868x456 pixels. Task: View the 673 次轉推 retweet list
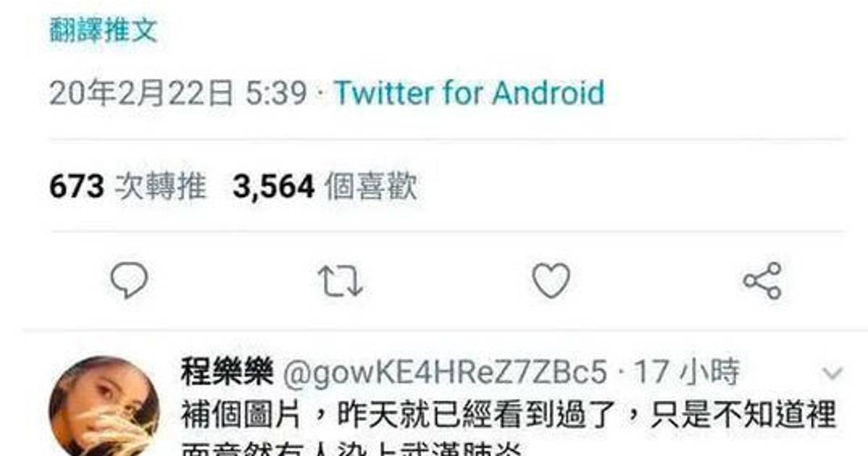128,187
